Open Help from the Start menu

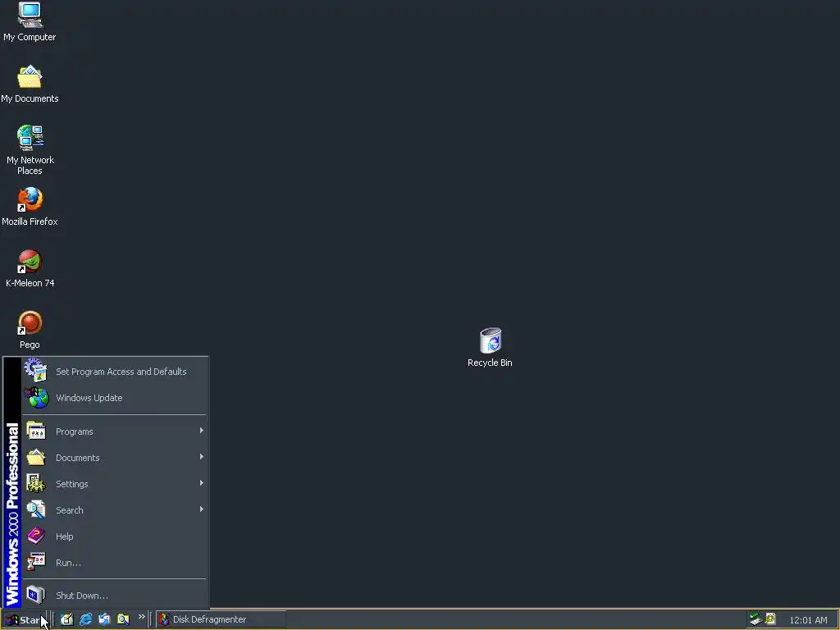(x=114, y=536)
